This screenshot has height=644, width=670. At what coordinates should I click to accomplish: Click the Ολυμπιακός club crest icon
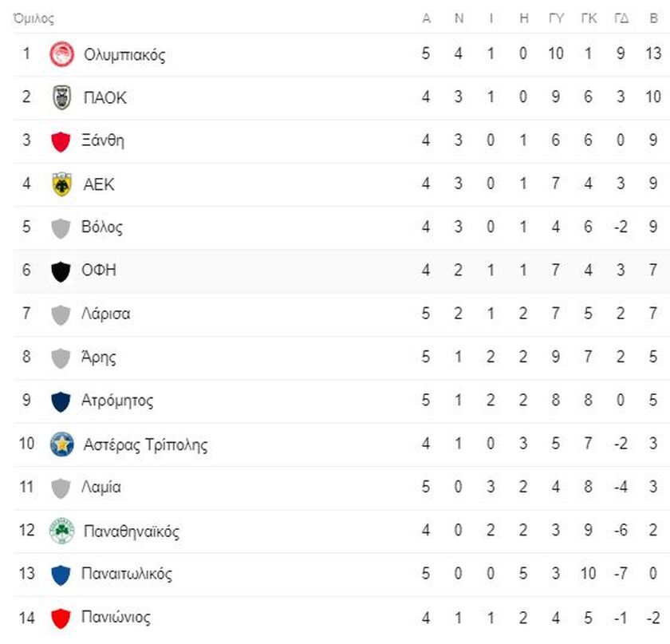pos(61,54)
